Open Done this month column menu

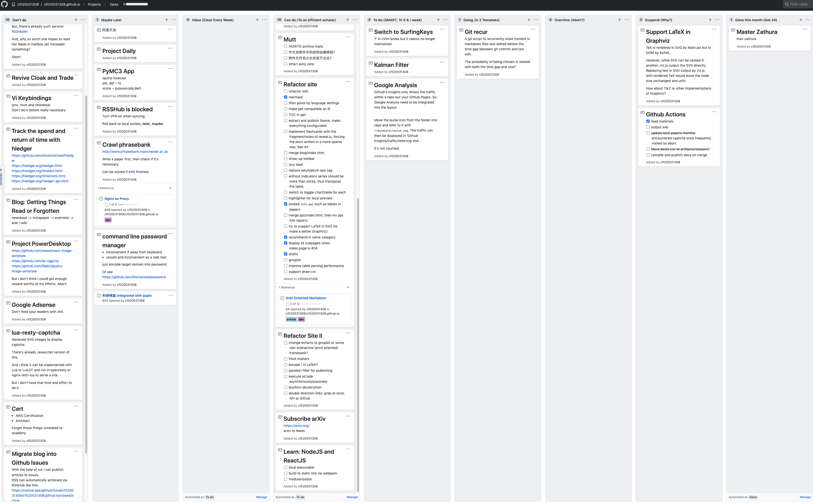[x=808, y=20]
